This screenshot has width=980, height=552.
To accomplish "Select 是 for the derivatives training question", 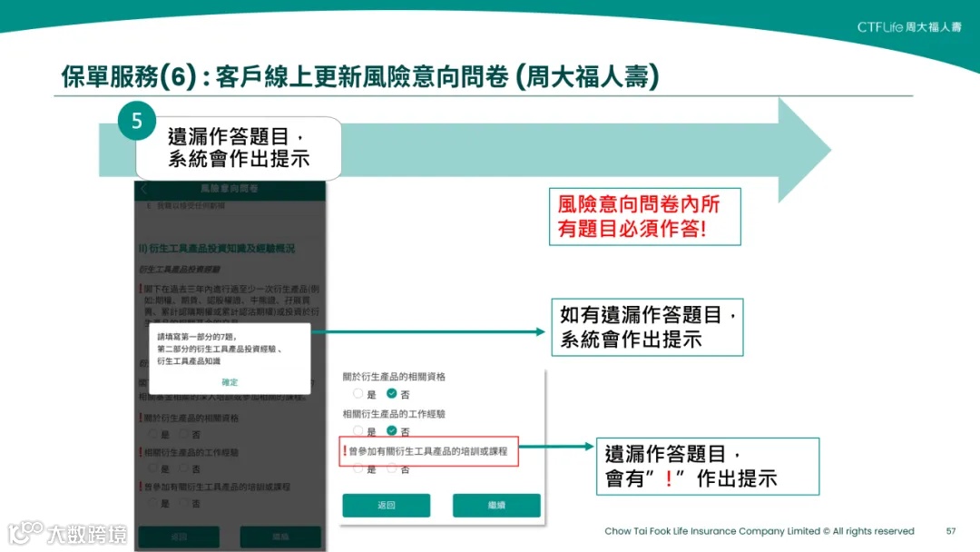I will pyautogui.click(x=359, y=469).
